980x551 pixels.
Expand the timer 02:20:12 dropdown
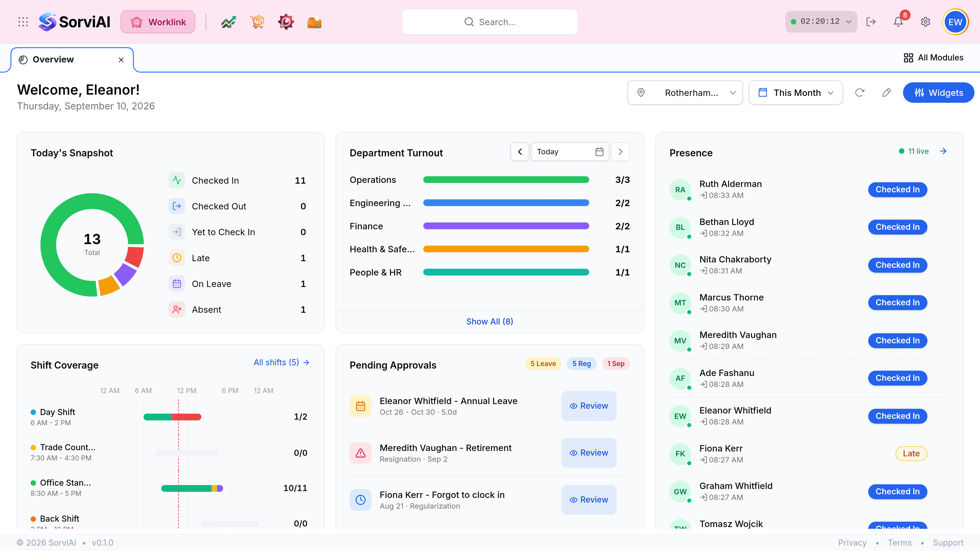coord(821,22)
